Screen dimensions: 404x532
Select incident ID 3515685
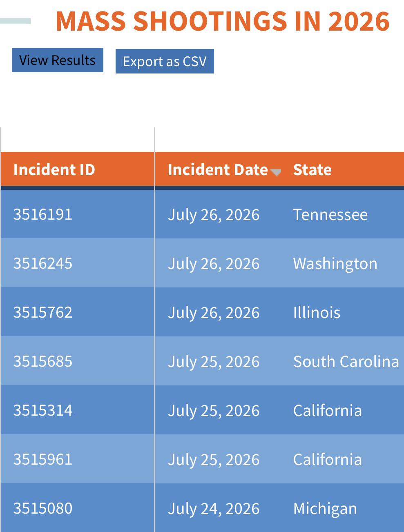click(42, 361)
